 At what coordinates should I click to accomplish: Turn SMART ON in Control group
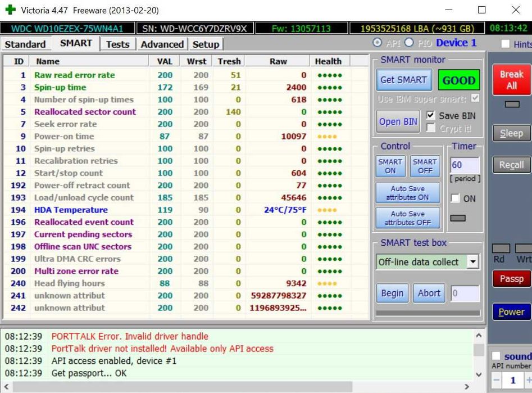[390, 166]
